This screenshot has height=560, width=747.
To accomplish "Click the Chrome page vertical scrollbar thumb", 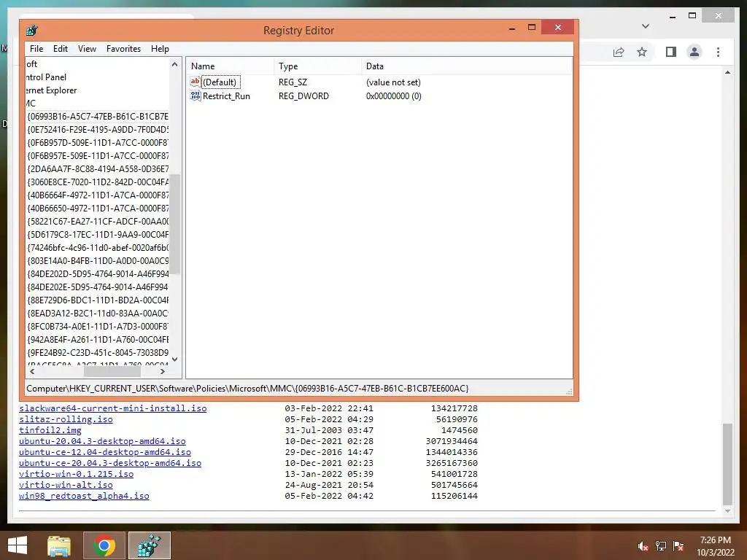I will [727, 463].
